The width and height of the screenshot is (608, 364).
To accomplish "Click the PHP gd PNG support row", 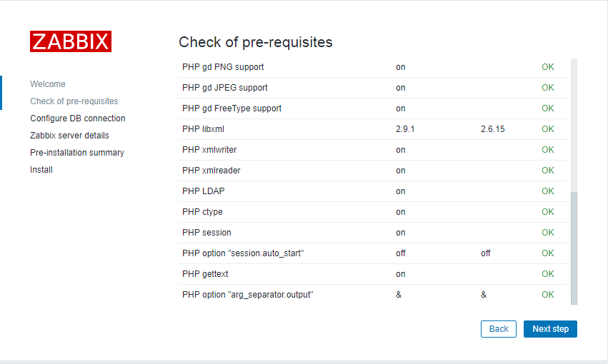I will 373,67.
